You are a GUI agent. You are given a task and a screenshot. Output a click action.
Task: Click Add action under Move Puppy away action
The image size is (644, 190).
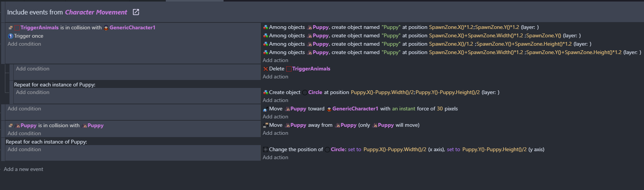coord(275,133)
